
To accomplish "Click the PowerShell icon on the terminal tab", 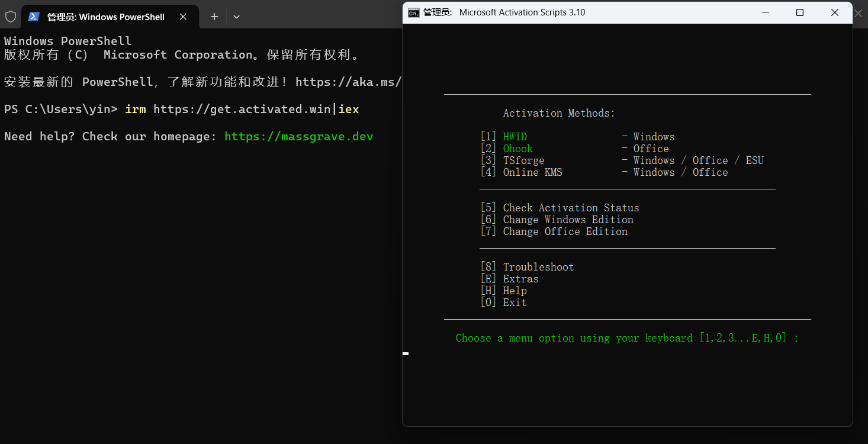I will [34, 17].
